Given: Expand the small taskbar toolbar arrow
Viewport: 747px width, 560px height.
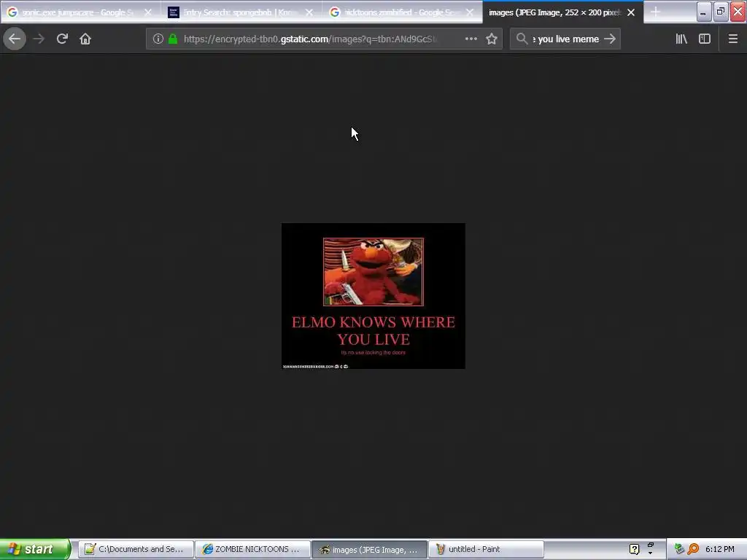Looking at the screenshot, I should coord(651,553).
